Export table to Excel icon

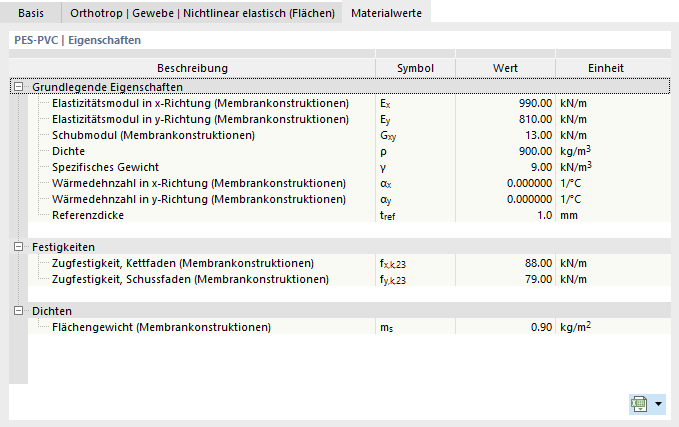[639, 404]
